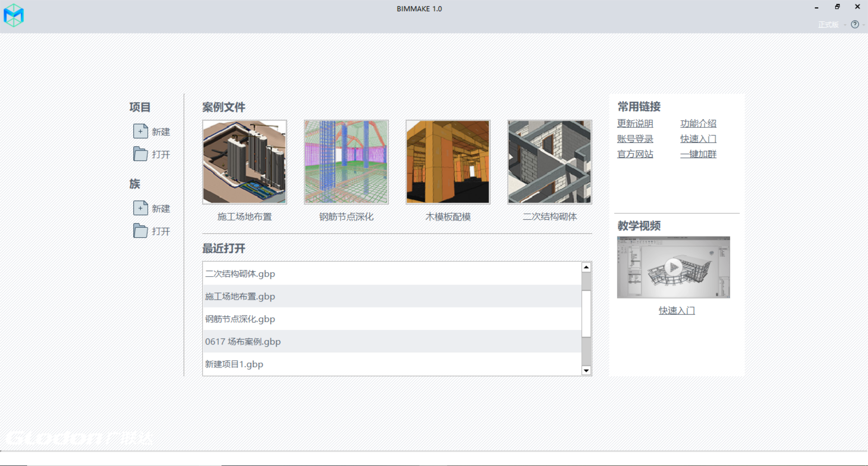Open the 更新说明 link
868x466 pixels.
coord(635,123)
